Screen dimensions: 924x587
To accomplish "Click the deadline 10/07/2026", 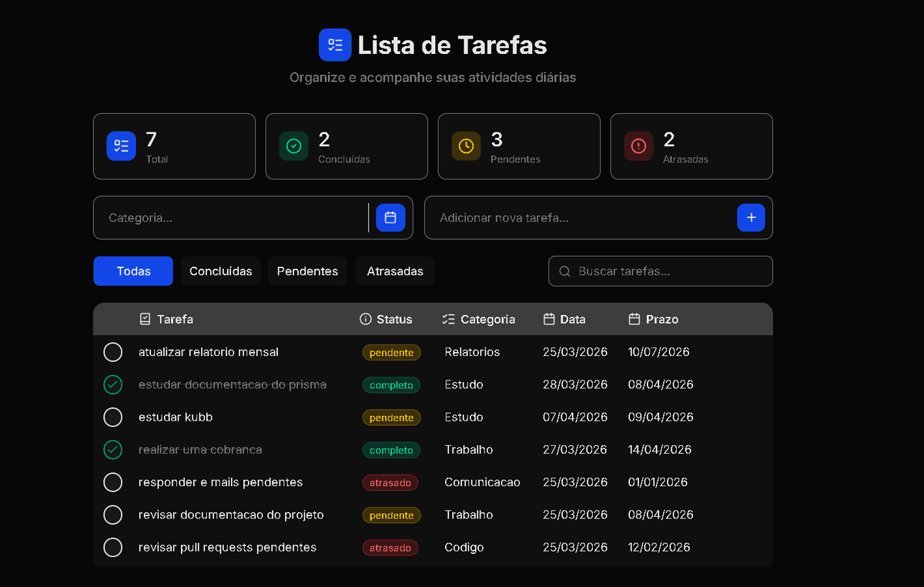I will click(659, 352).
